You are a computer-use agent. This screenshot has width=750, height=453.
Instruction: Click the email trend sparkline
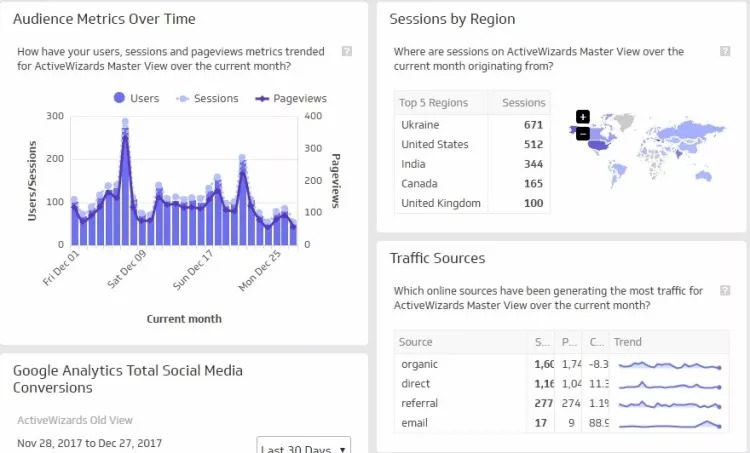tap(668, 423)
